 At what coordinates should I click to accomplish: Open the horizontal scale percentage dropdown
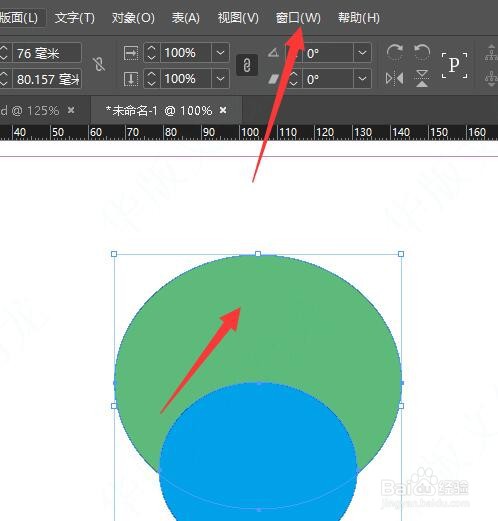click(220, 53)
